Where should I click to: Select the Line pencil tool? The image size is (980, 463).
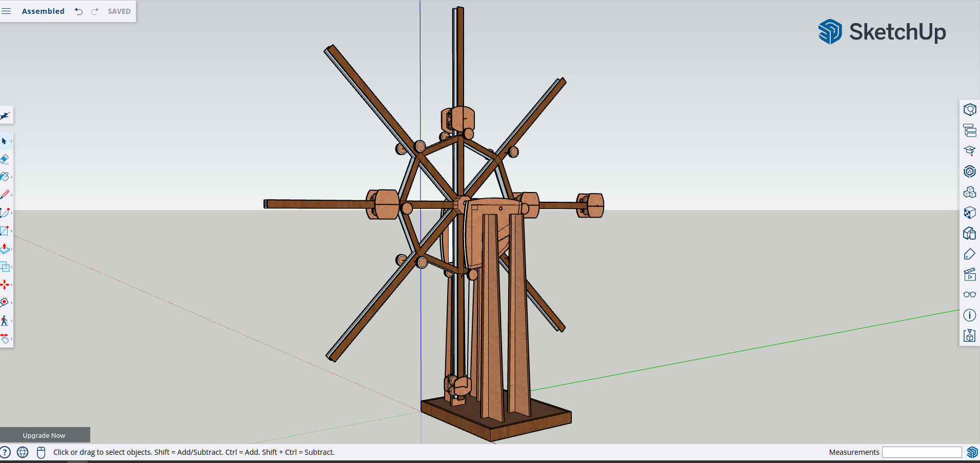5,195
